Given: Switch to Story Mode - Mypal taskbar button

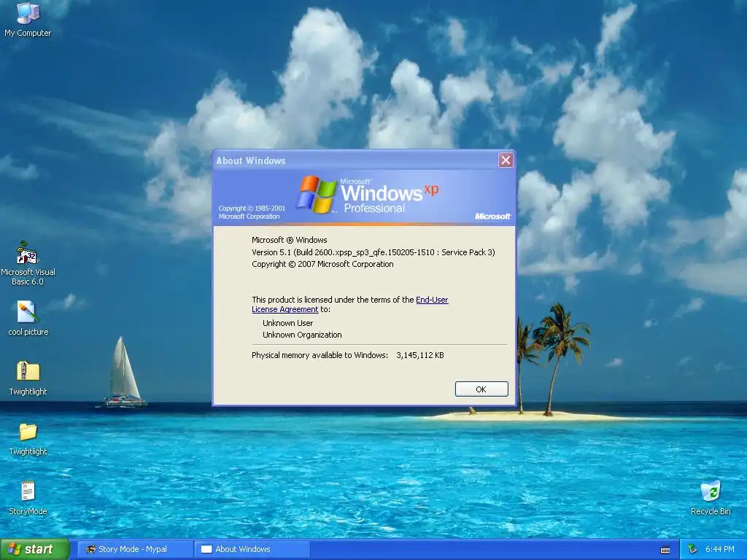Looking at the screenshot, I should click(x=135, y=549).
